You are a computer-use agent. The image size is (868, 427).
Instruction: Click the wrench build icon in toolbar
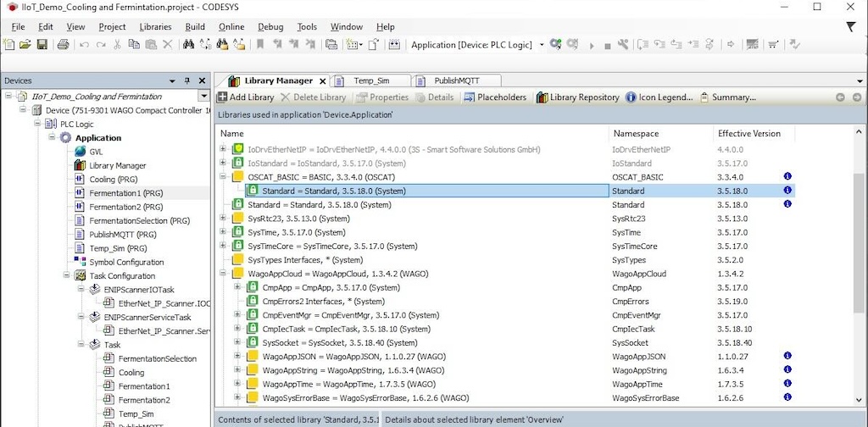[623, 45]
